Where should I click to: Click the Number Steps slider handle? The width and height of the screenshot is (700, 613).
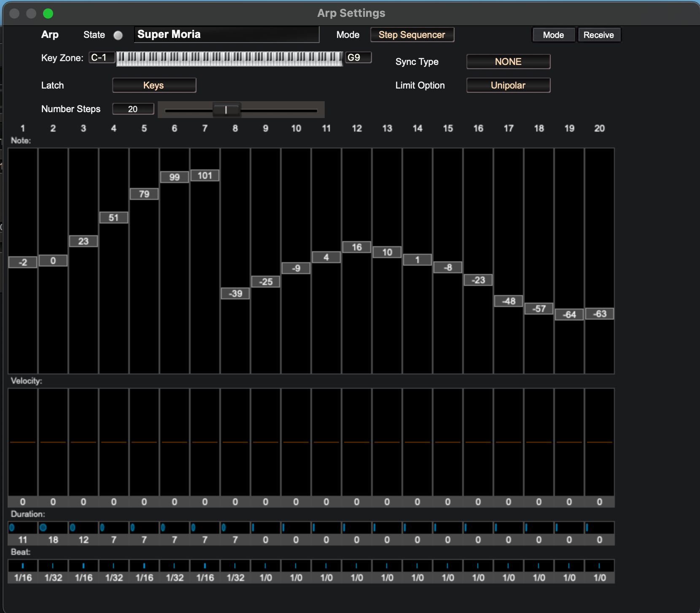226,110
